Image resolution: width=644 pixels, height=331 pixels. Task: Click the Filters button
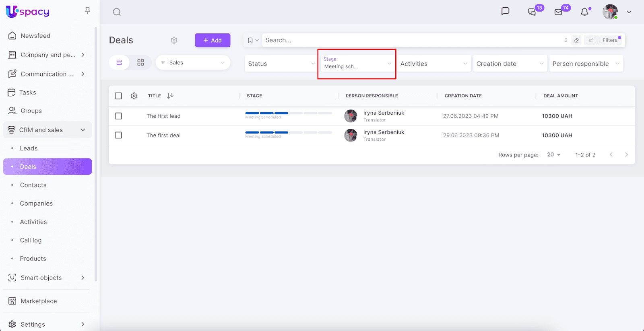605,40
